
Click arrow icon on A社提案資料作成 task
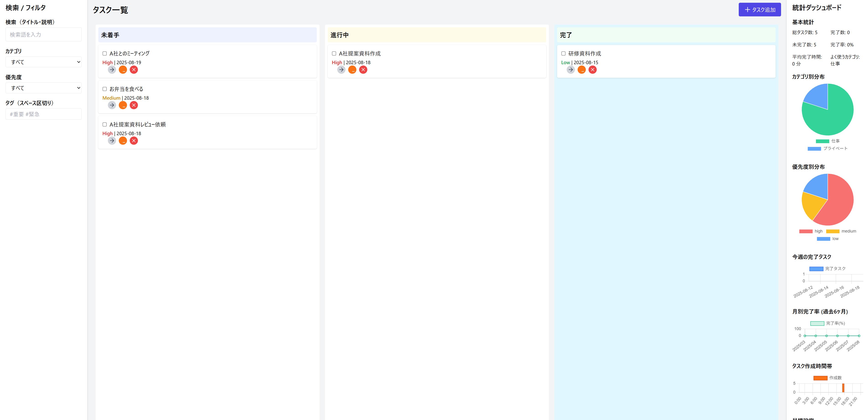click(x=341, y=70)
